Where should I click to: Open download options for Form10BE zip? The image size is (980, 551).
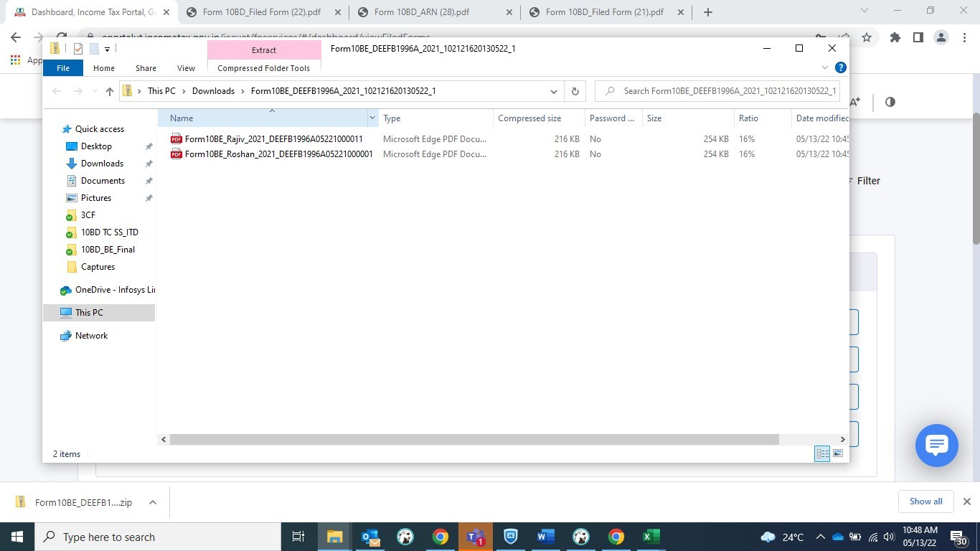(x=153, y=502)
